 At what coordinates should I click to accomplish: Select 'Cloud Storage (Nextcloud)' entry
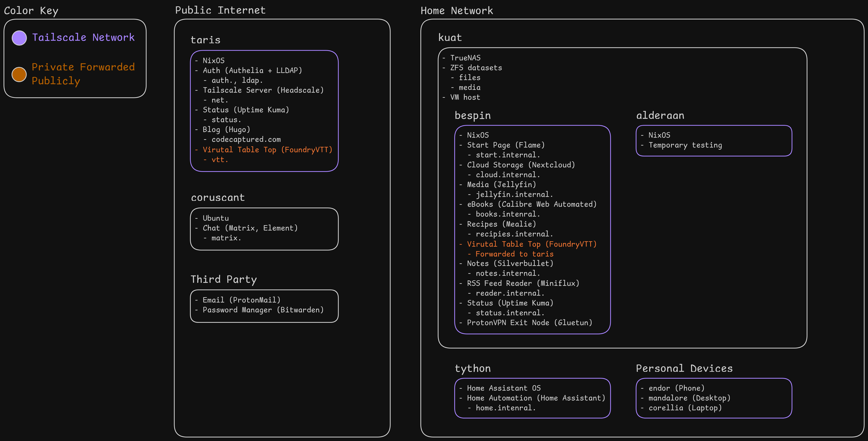click(521, 165)
